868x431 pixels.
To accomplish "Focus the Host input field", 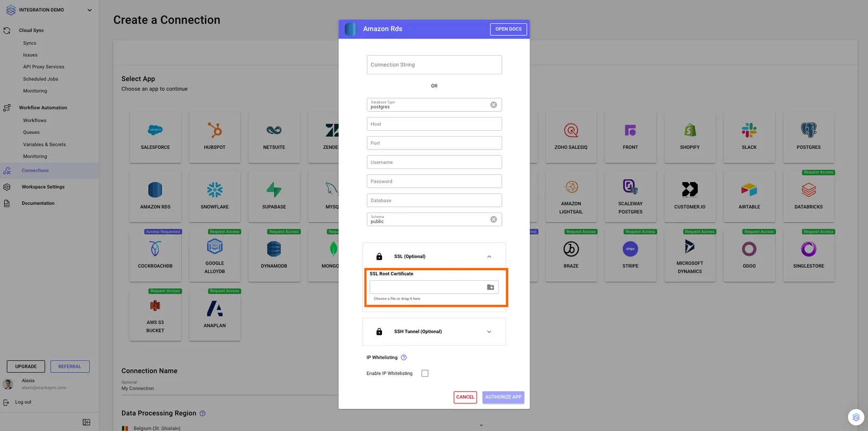I will [434, 124].
